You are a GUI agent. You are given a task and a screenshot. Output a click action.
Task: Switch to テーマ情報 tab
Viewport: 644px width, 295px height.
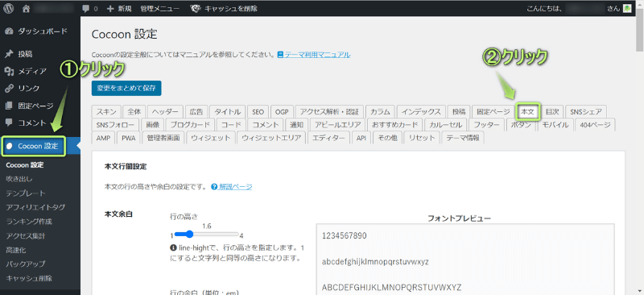[463, 139]
